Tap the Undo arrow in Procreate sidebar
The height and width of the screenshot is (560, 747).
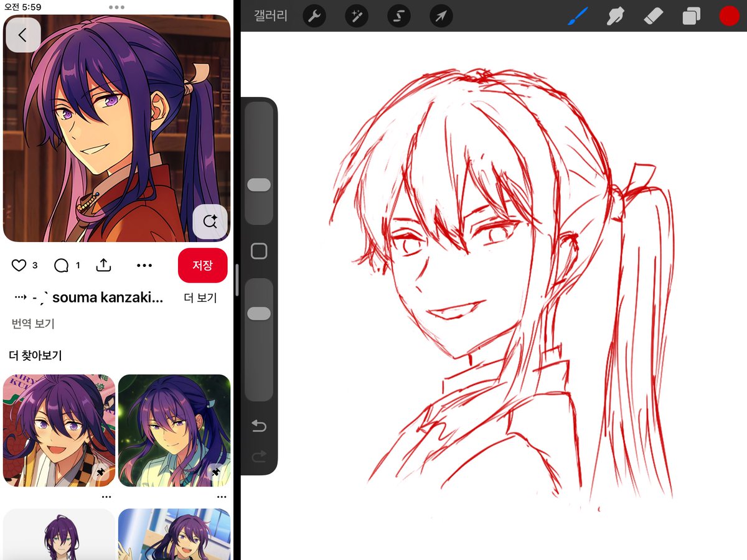(258, 426)
